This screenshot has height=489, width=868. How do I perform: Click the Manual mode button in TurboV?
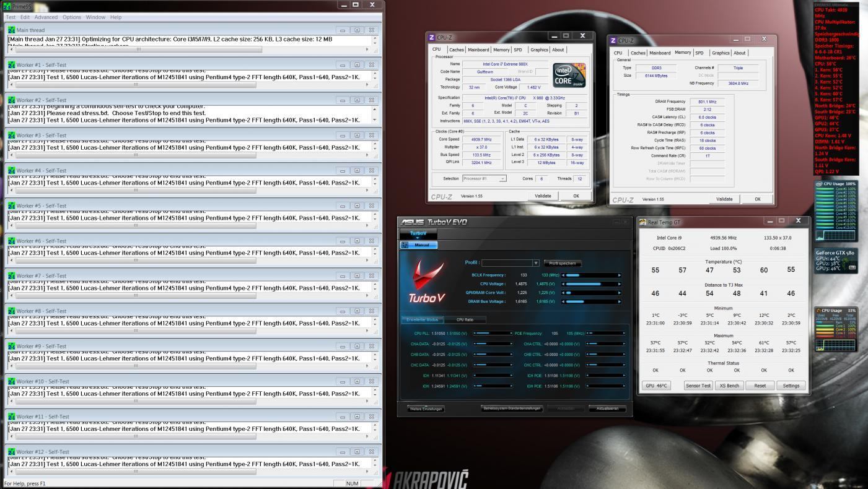tap(420, 245)
